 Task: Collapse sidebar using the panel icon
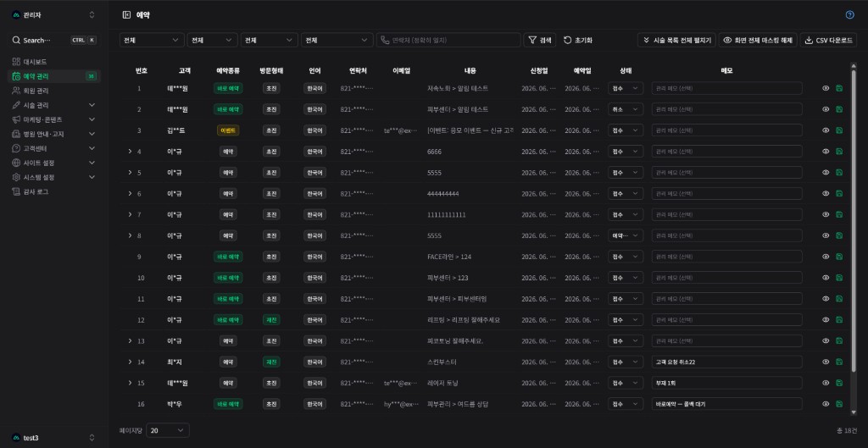[x=126, y=15]
